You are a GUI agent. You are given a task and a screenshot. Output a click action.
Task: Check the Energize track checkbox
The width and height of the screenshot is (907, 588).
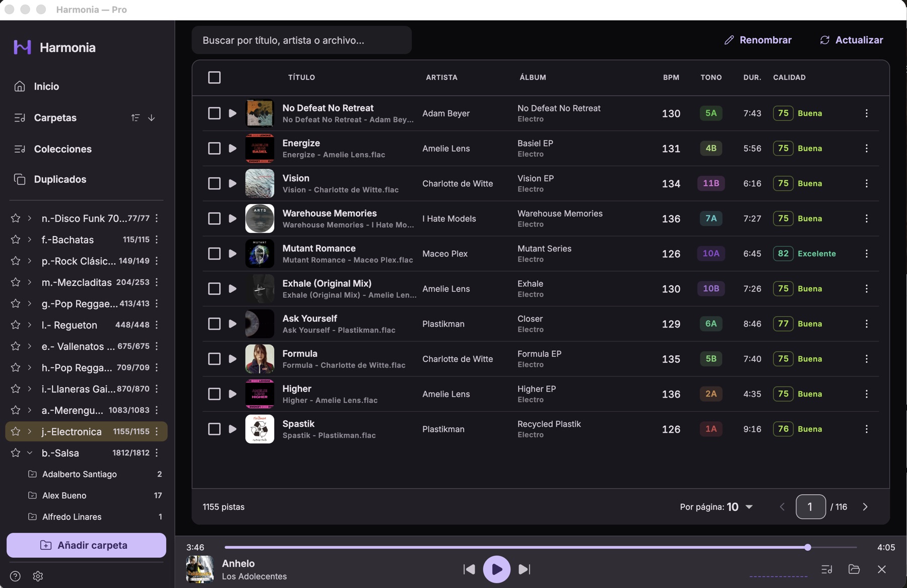pos(214,149)
